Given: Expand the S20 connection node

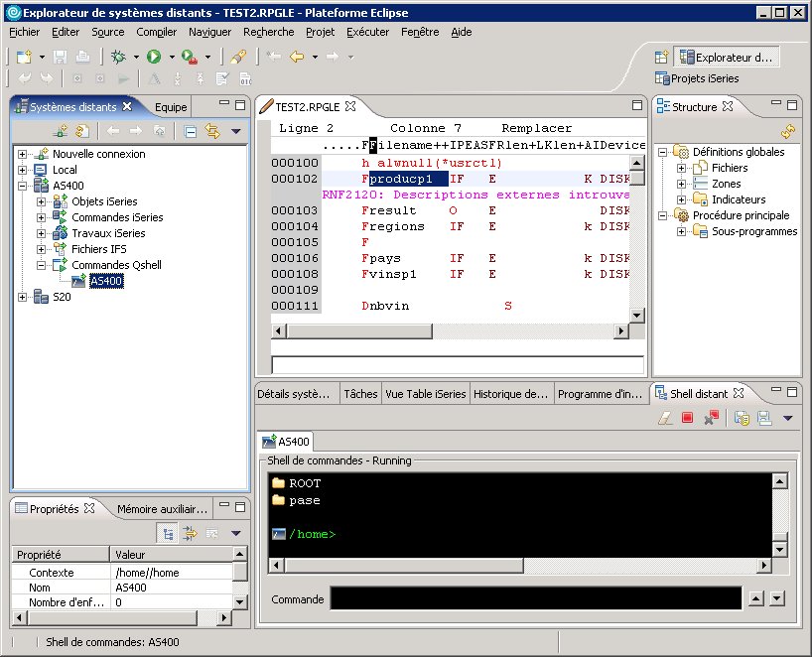Looking at the screenshot, I should point(22,297).
